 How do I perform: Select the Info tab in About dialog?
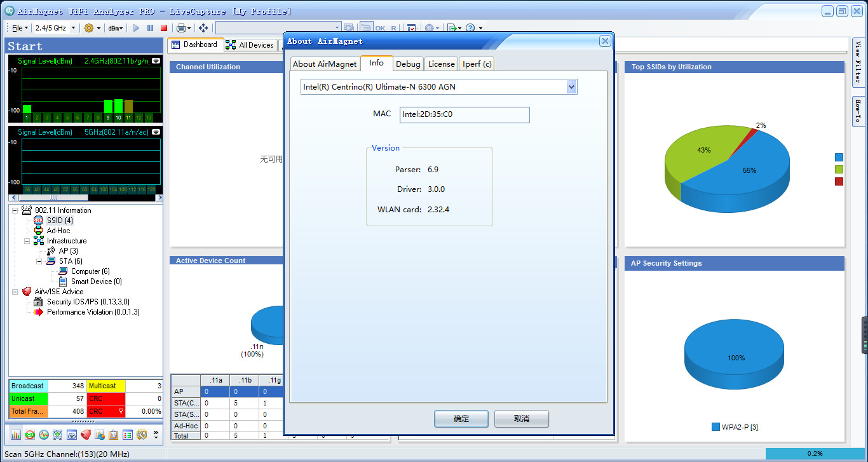pyautogui.click(x=376, y=63)
